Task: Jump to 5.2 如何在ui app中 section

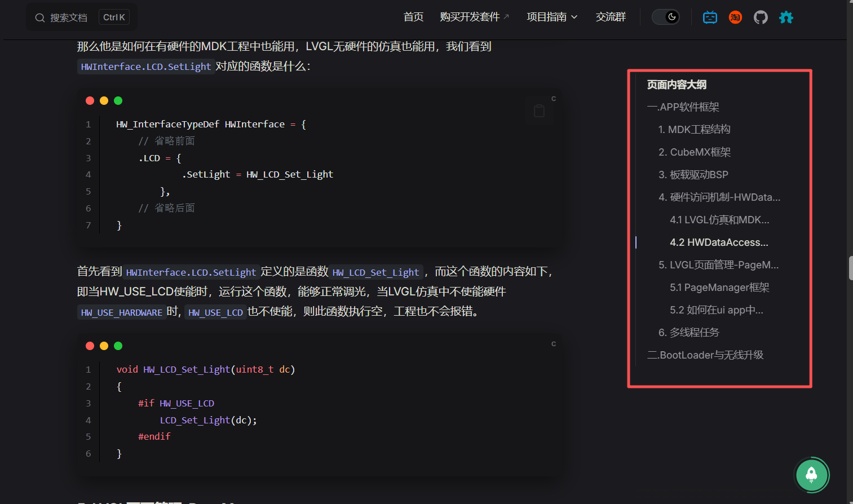Action: 716,310
